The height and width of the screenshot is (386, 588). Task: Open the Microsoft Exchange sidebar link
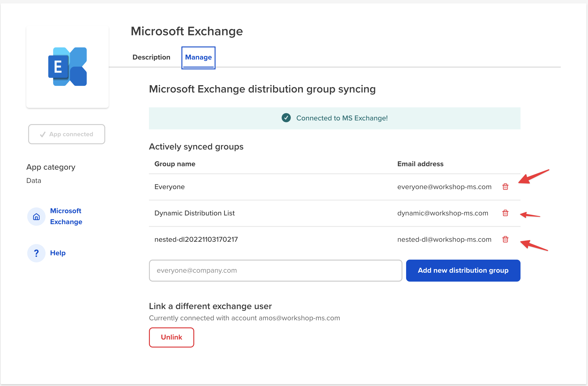(66, 216)
